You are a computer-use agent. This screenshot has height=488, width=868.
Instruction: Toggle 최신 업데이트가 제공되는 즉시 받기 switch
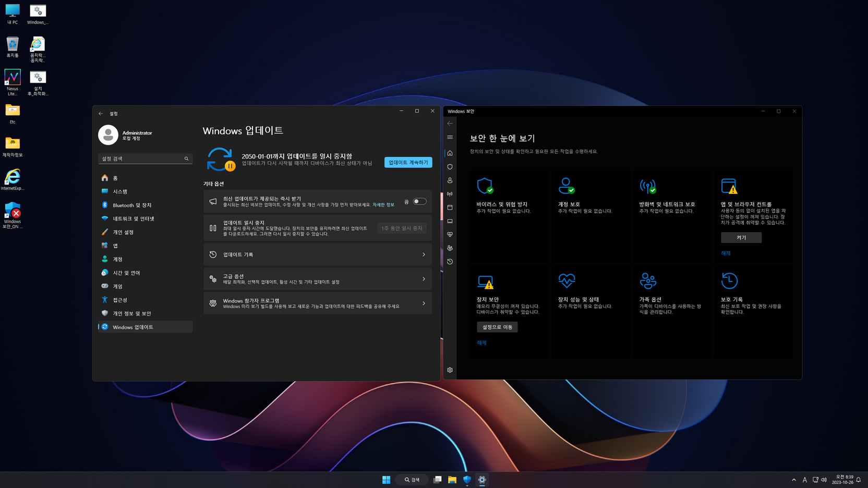coord(419,201)
